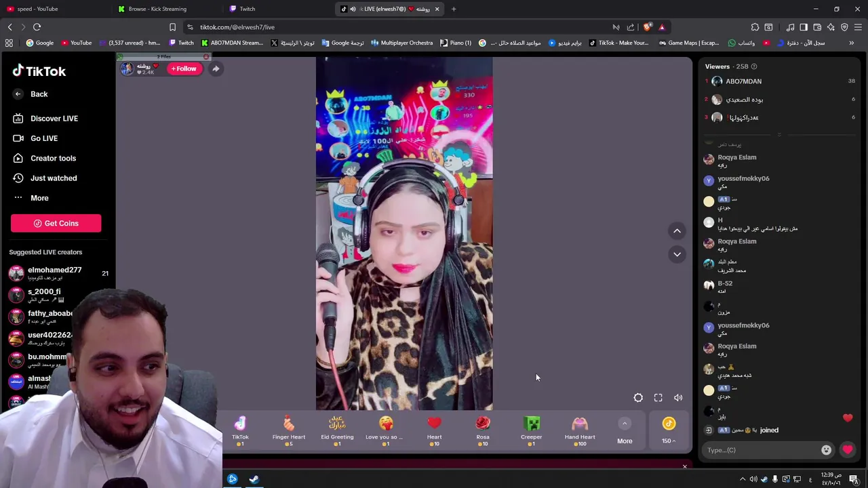Navigate back in browser
The height and width of the screenshot is (488, 868).
point(9,27)
